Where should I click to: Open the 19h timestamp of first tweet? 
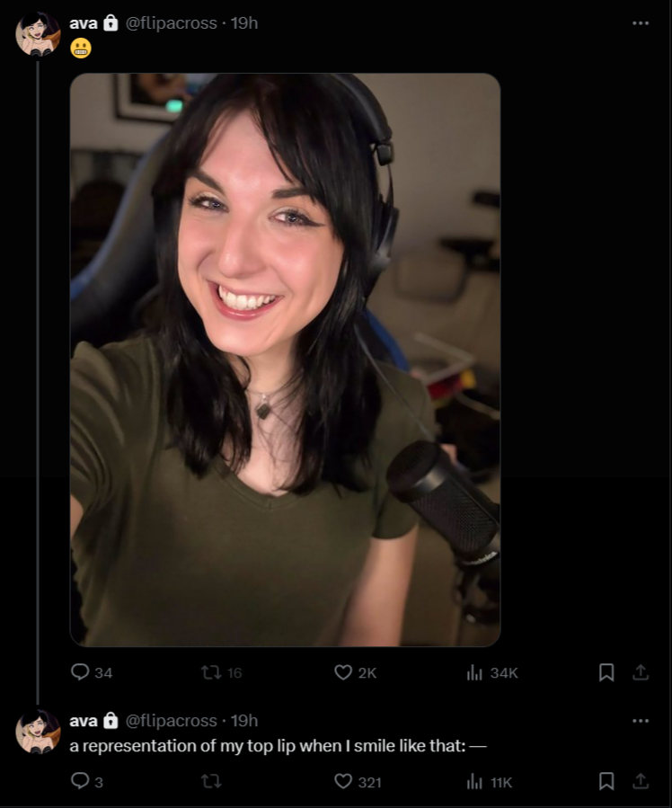tap(244, 23)
